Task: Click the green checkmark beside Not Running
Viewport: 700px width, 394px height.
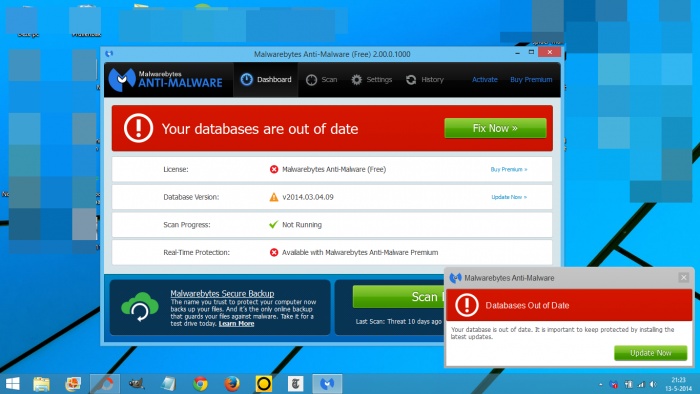Action: pyautogui.click(x=274, y=224)
